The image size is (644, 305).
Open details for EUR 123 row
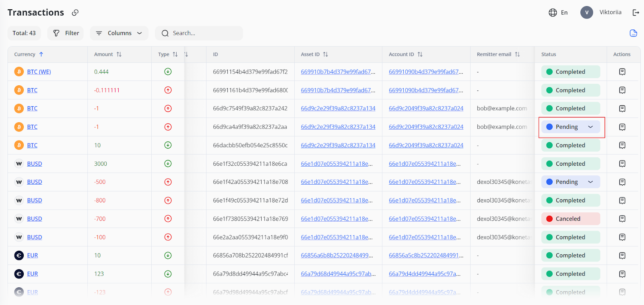[x=622, y=274]
